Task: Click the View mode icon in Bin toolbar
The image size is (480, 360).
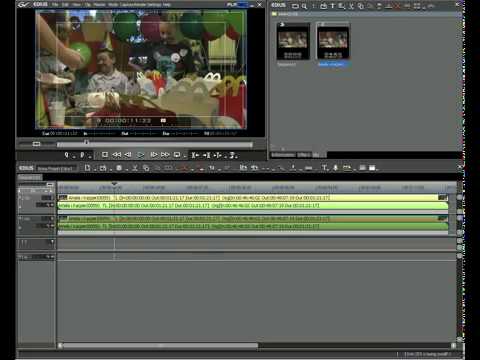Action: coord(417,6)
